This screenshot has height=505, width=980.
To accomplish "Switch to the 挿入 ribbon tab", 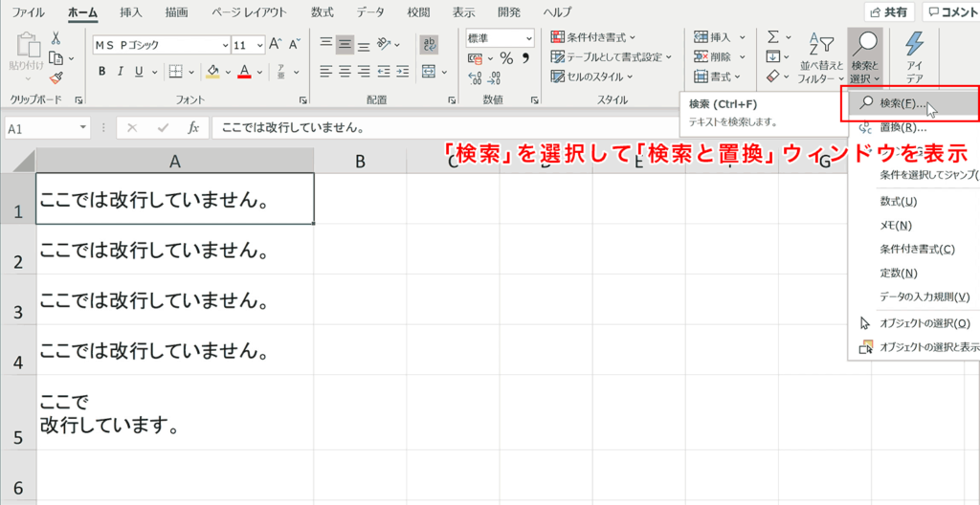I will pos(133,11).
